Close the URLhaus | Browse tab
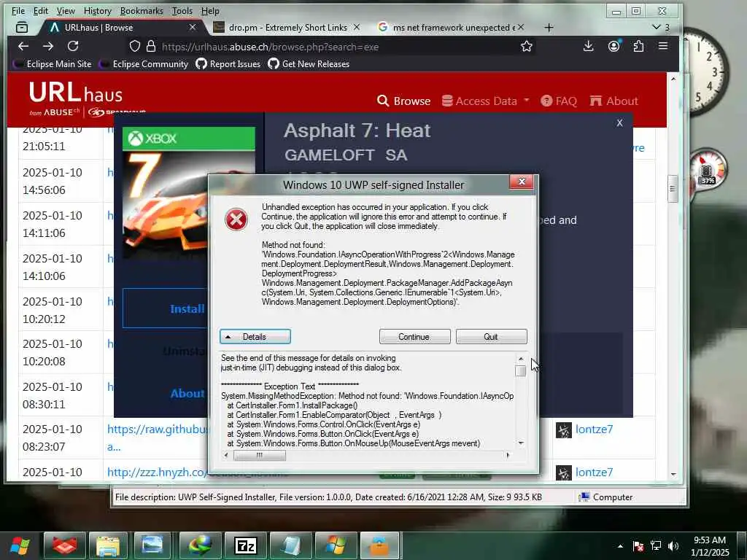747x560 pixels. click(193, 27)
